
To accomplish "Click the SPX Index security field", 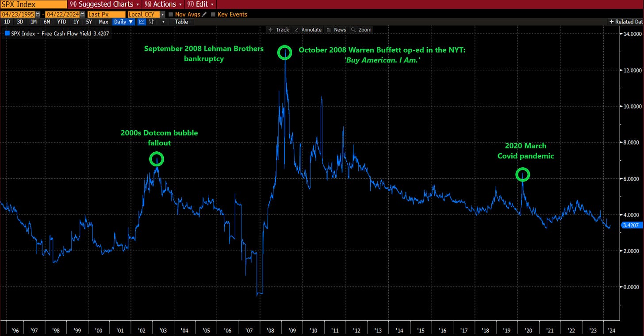I will tap(34, 4).
